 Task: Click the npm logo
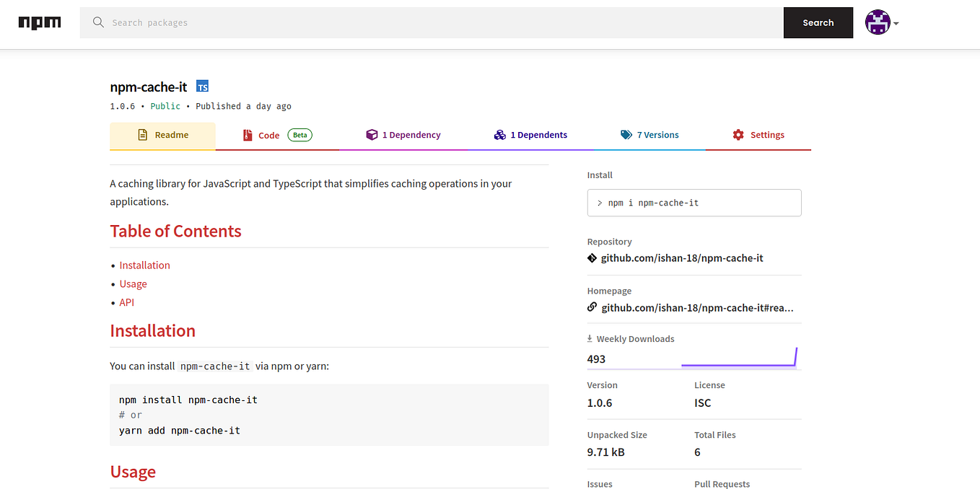pos(40,22)
